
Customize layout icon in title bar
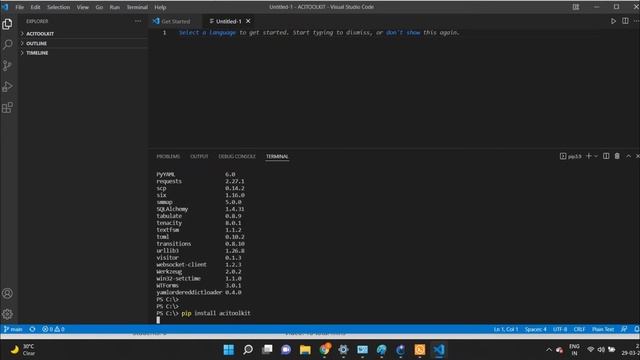click(x=576, y=7)
